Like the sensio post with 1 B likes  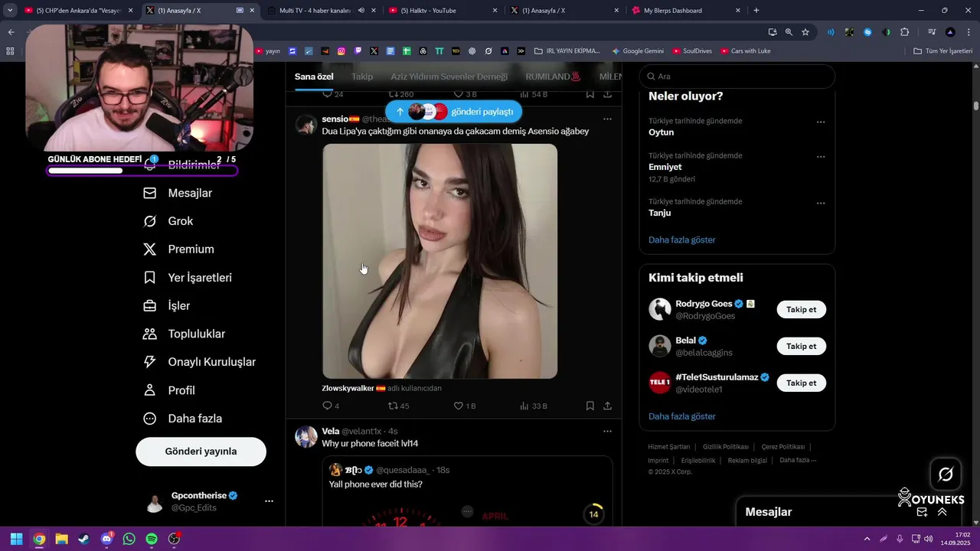tap(465, 406)
